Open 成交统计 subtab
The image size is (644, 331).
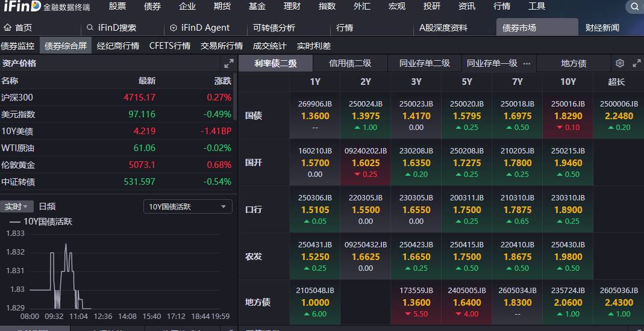click(269, 46)
